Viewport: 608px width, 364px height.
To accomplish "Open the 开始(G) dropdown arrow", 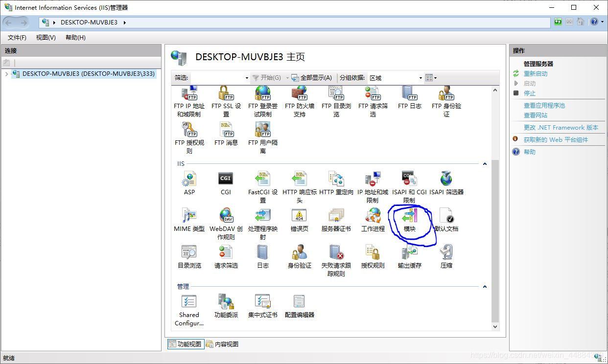I will (287, 78).
